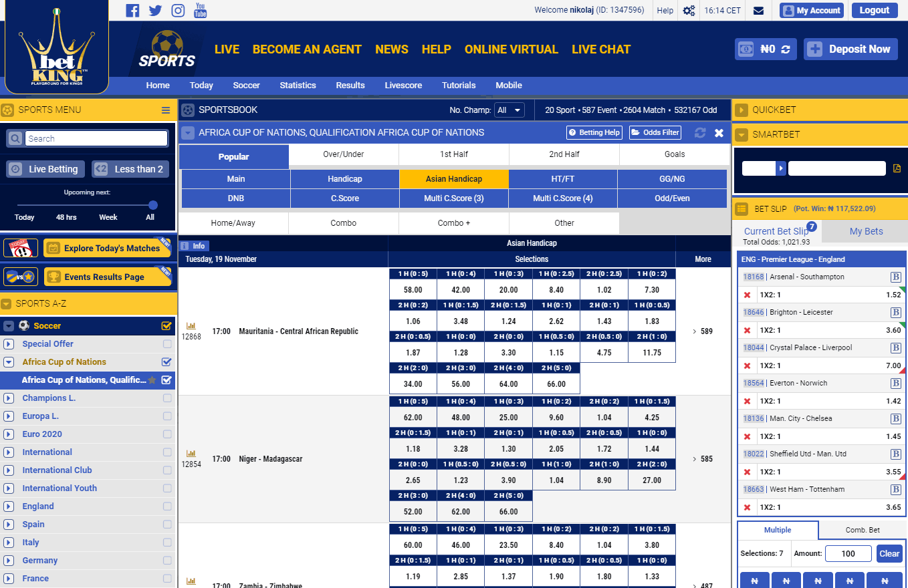Uncheck the Africa Cup of Nations checkbox

point(166,361)
